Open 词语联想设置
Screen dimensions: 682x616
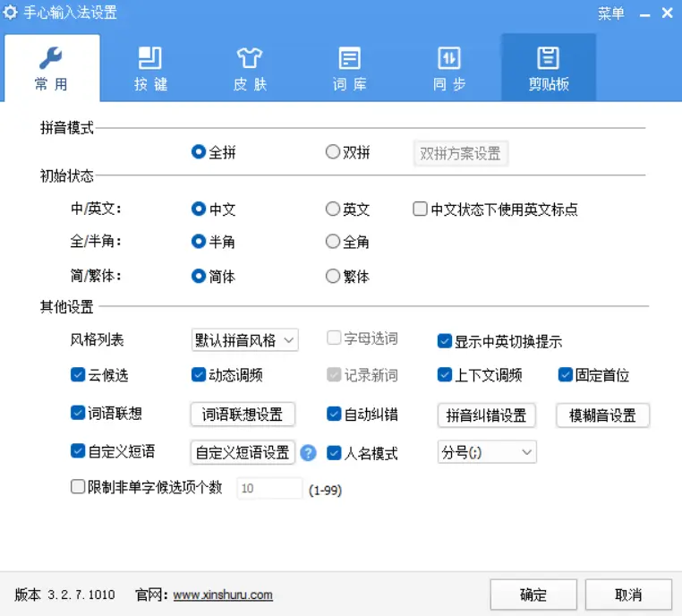coord(243,415)
